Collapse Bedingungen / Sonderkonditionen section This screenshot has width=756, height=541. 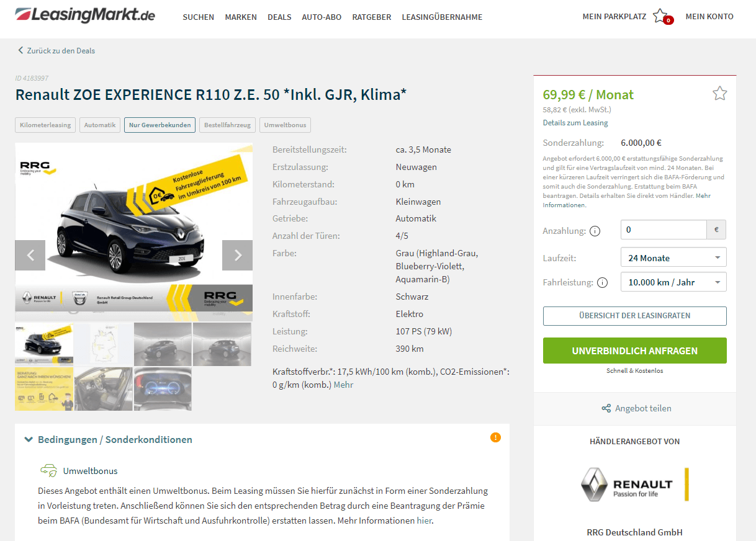click(109, 439)
